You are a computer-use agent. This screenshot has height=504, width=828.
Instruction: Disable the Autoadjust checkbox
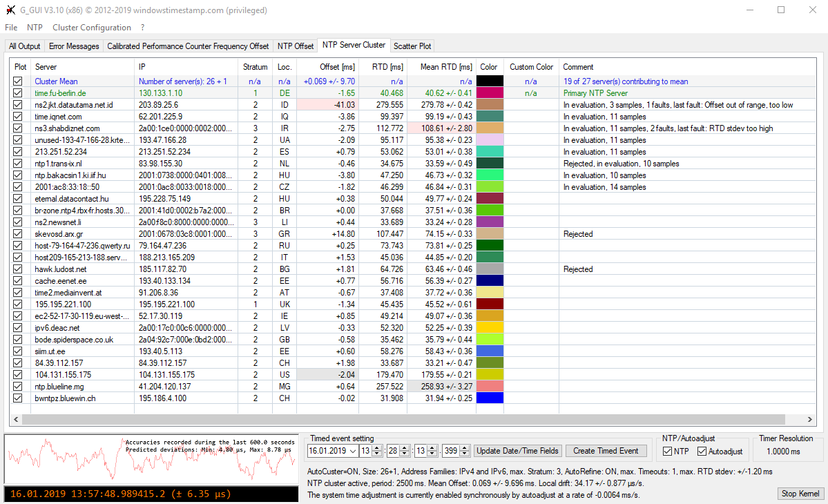[702, 452]
